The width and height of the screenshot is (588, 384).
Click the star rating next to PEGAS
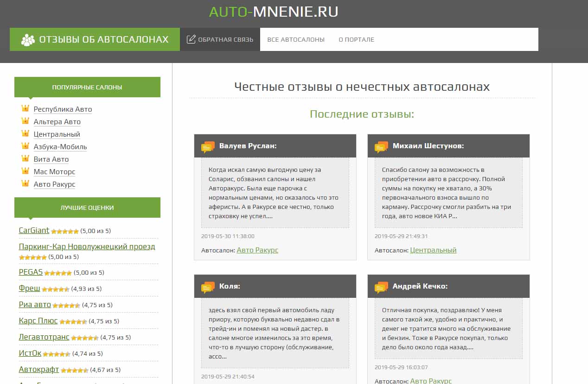[58, 273]
